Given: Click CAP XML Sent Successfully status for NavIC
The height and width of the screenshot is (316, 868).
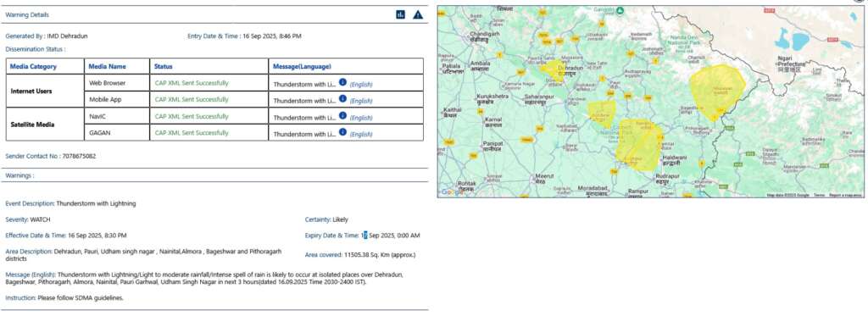Looking at the screenshot, I should click(x=192, y=116).
